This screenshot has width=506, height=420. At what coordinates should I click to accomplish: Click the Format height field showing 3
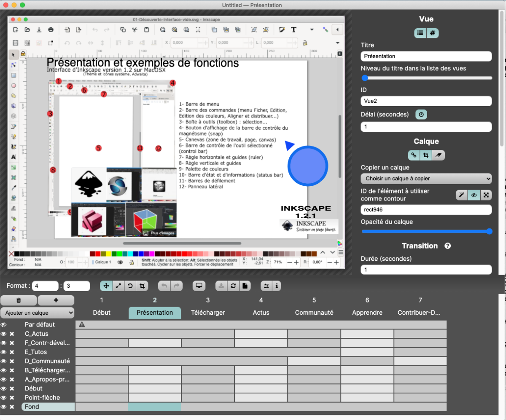click(77, 286)
